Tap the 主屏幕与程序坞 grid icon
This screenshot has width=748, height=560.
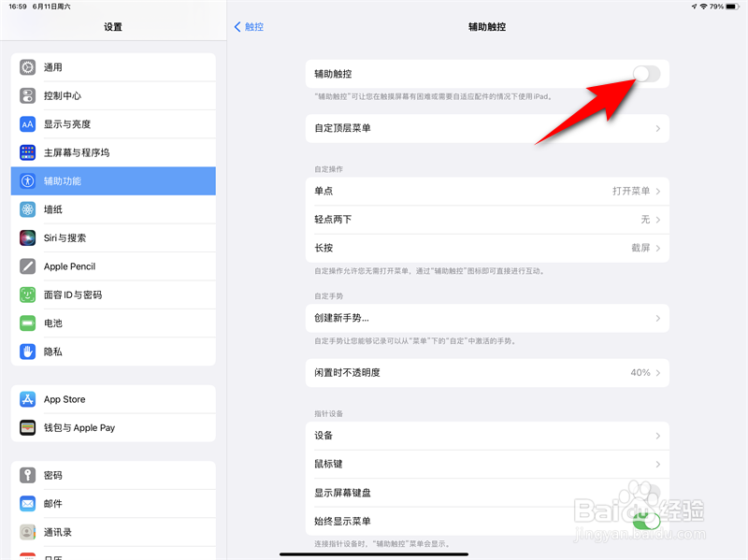(28, 152)
